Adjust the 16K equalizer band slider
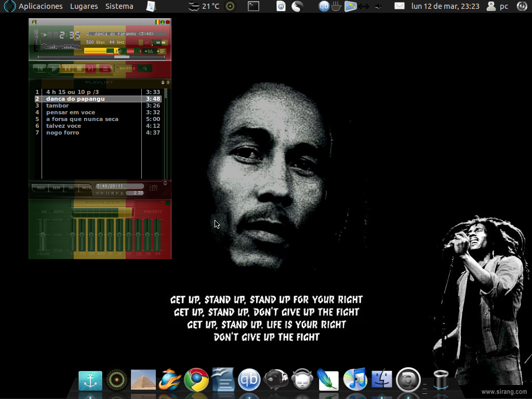Image resolution: width=532 pixels, height=399 pixels. point(156,235)
